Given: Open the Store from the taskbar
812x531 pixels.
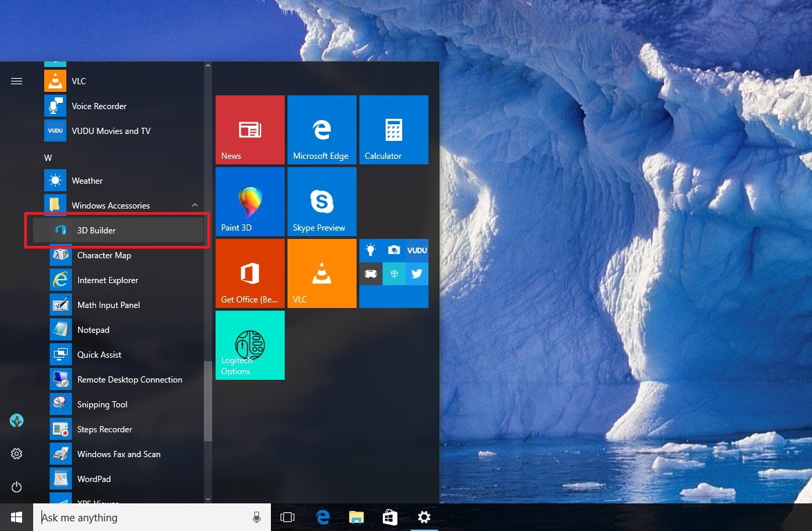Looking at the screenshot, I should coord(390,517).
